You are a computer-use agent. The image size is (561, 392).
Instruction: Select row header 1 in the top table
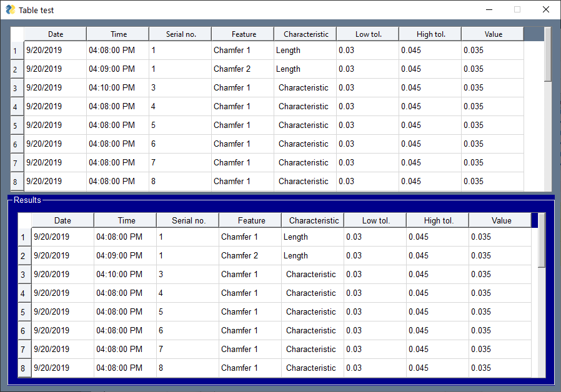click(16, 50)
